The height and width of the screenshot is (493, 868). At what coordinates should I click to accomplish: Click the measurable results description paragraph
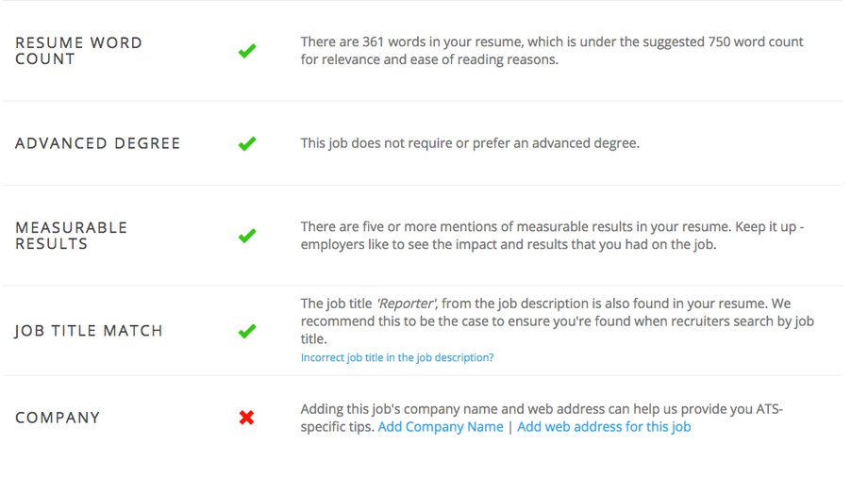pos(553,235)
